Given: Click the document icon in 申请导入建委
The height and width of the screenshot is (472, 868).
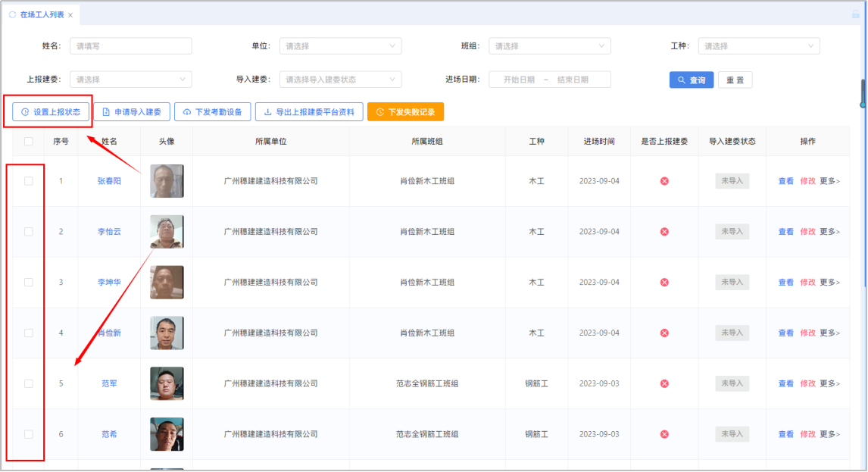Looking at the screenshot, I should 106,112.
